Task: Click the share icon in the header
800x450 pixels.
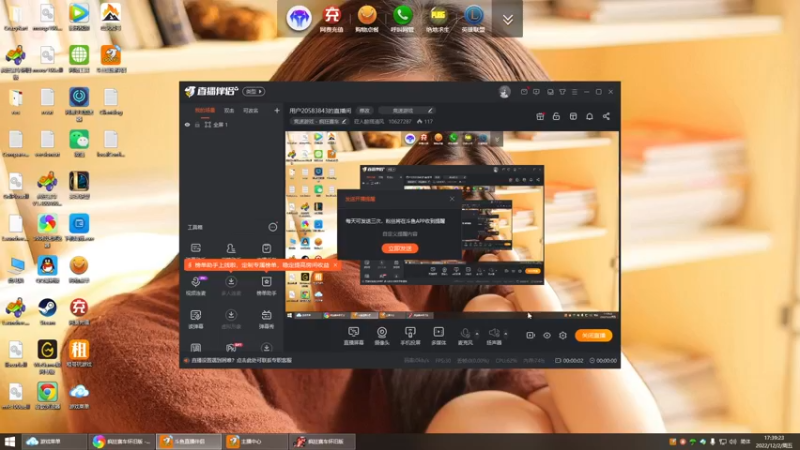Action: coord(606,116)
